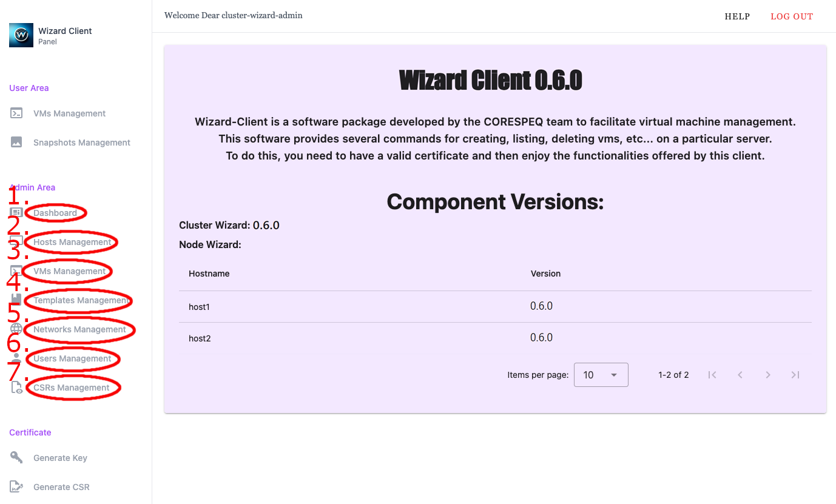This screenshot has height=504, width=836.
Task: Click the Cluster Wizard version text
Action: pos(229,225)
